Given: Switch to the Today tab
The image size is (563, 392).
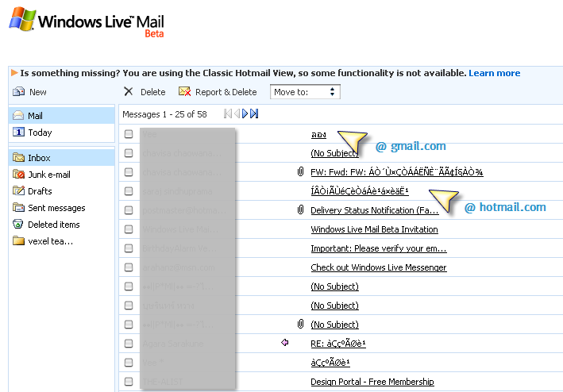Looking at the screenshot, I should pos(40,133).
